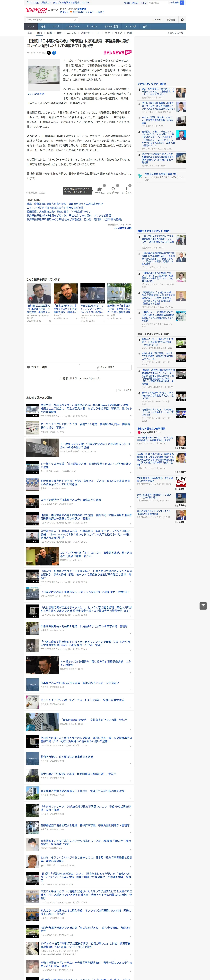Click the ログイン link
This screenshot has width=210, height=980.
click(64, 12)
